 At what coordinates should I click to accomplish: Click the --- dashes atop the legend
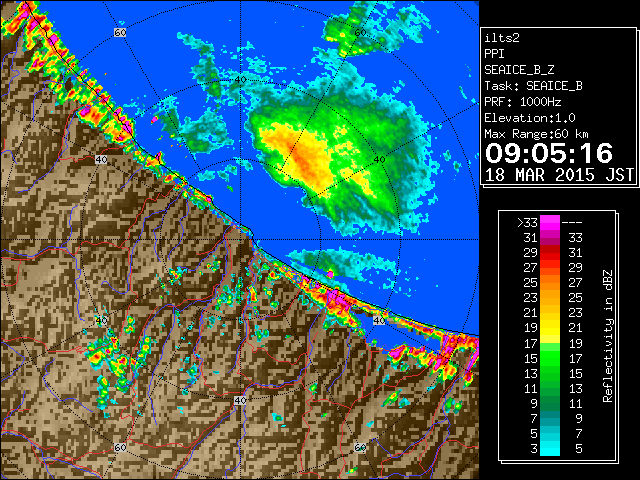(x=572, y=222)
